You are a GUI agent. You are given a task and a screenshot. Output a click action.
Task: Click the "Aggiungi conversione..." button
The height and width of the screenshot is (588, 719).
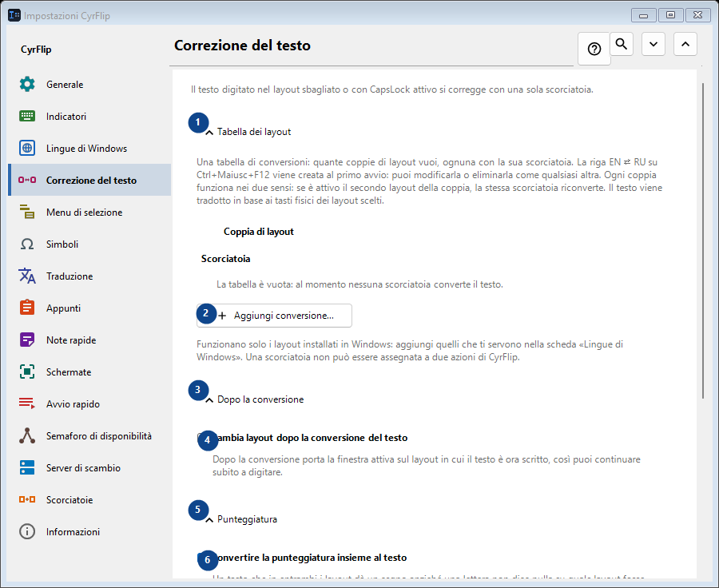click(x=274, y=316)
